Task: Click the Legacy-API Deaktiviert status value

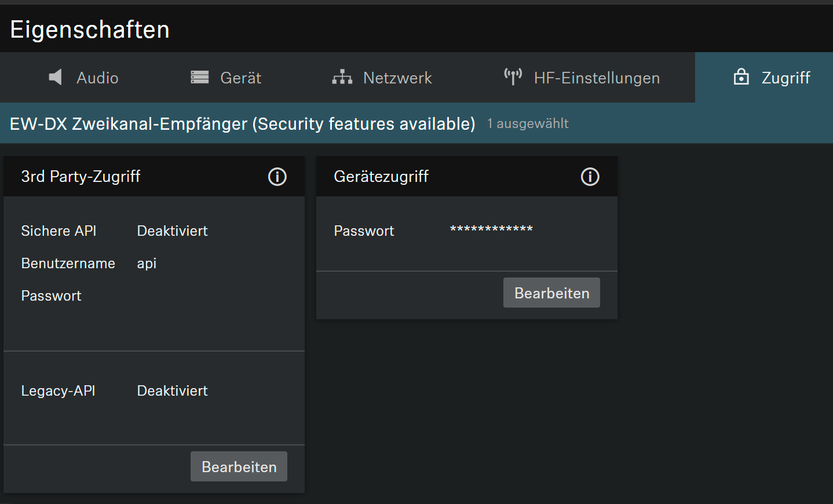Action: pyautogui.click(x=172, y=391)
